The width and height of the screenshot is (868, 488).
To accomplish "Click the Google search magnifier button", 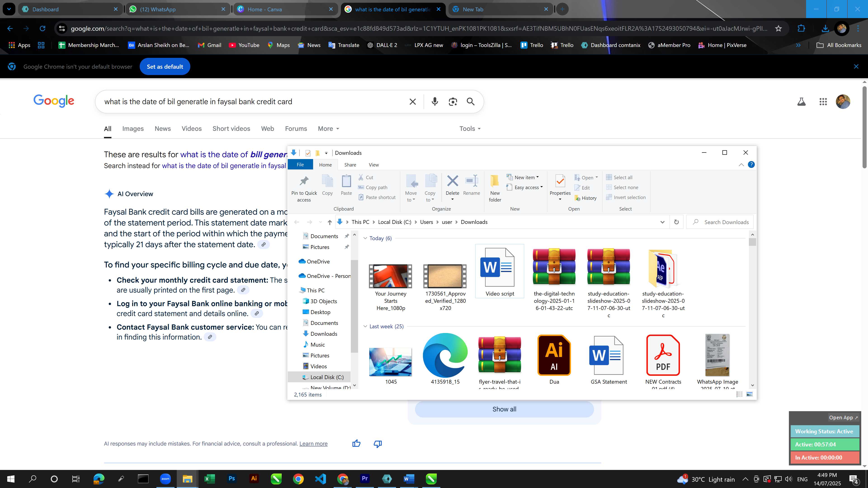I will [x=471, y=102].
